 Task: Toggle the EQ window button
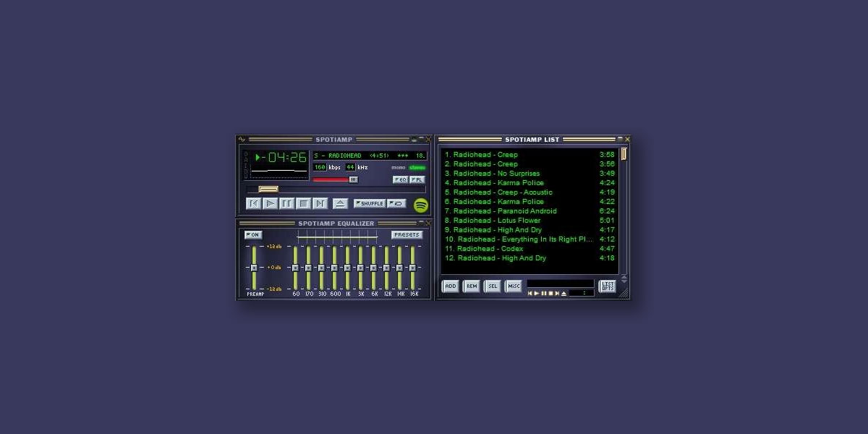(401, 179)
